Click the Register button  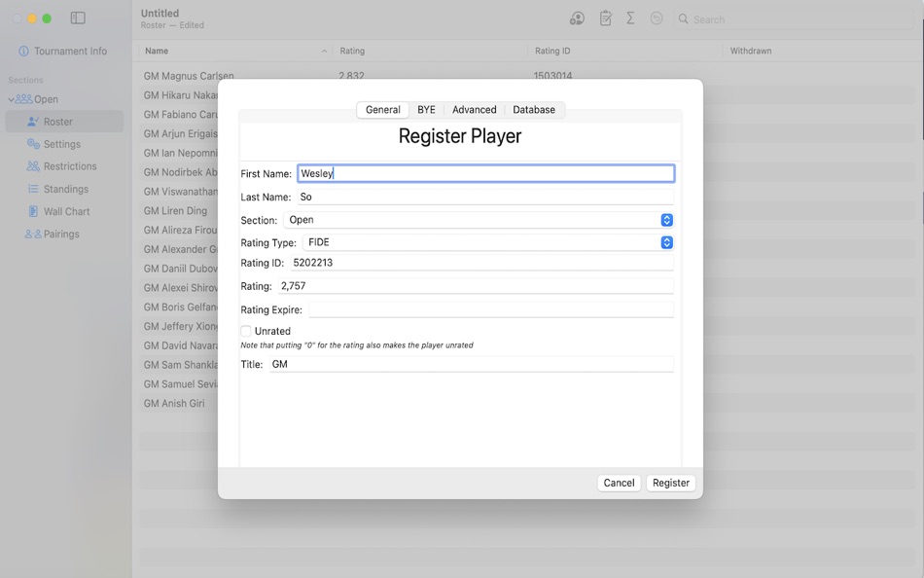(670, 483)
